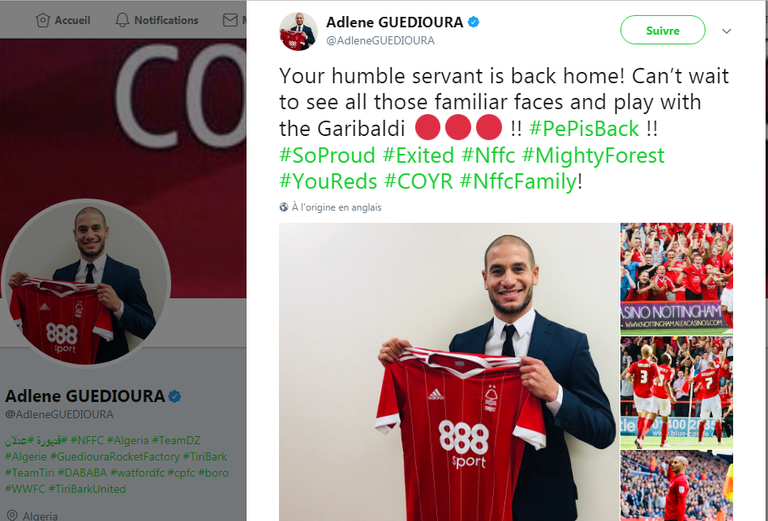Click the globe icon beside À l'origine en anglais
Screen dimensions: 768x521
pos(284,207)
